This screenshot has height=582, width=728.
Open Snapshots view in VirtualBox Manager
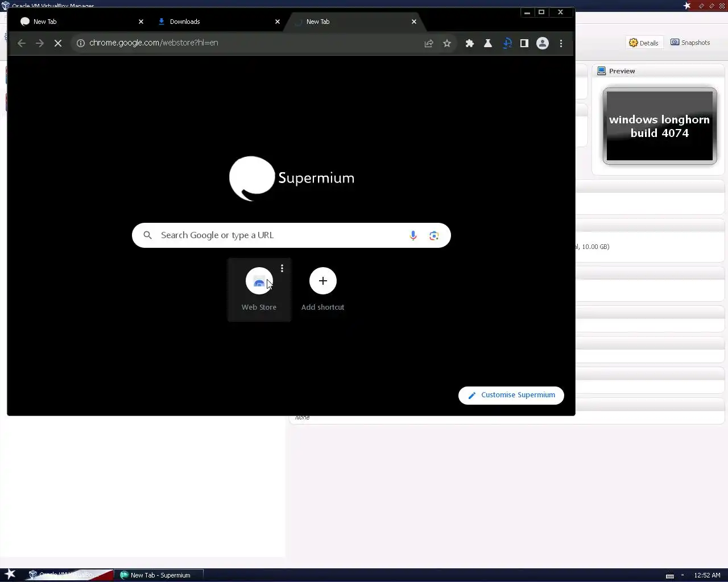click(x=690, y=43)
